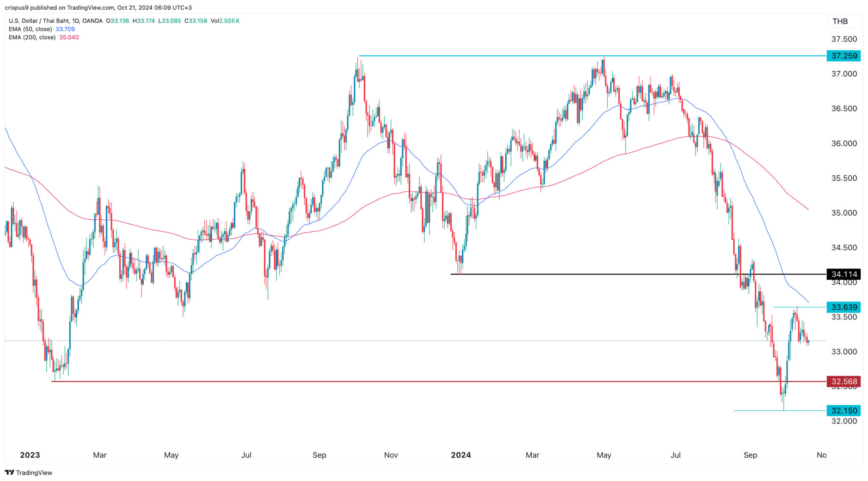Image resolution: width=868 pixels, height=481 pixels.
Task: Toggle the EMA (200, close) indicator
Action: click(32, 37)
